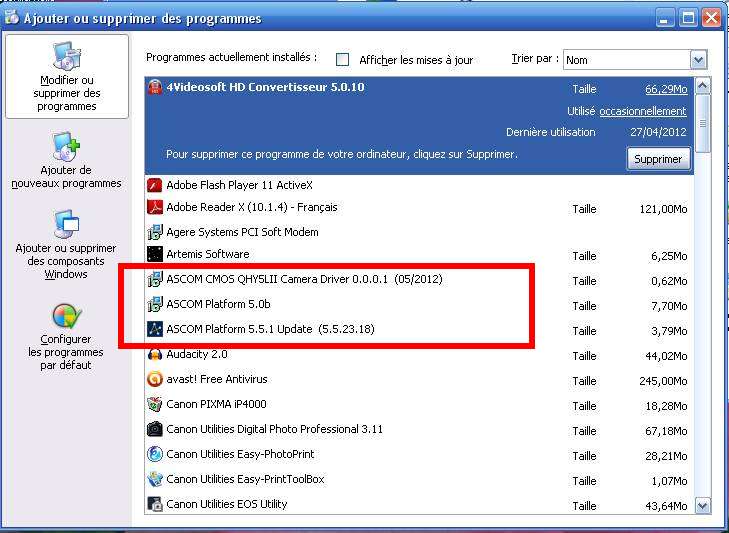Open Configurer les programmes par défaut icon
The image size is (729, 533).
[66, 317]
